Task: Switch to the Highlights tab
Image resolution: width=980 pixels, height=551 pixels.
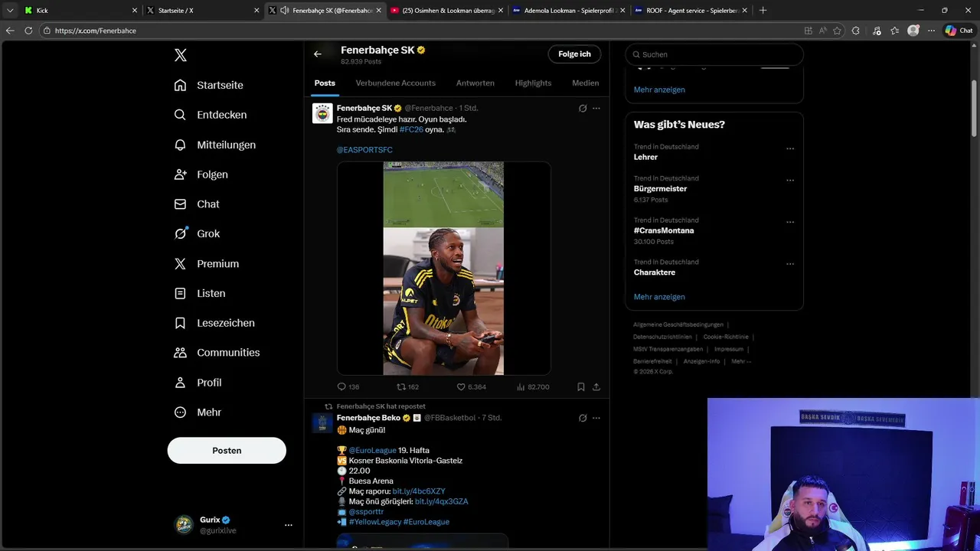Action: pos(533,83)
